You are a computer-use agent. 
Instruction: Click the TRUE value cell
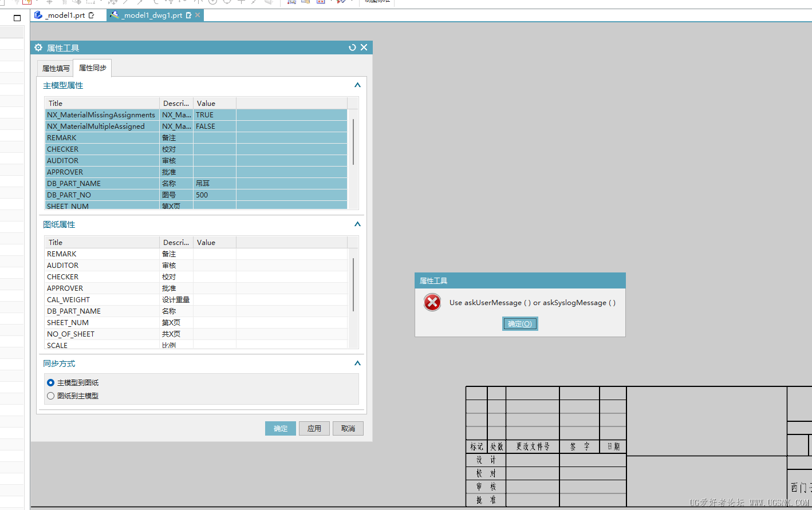click(215, 114)
